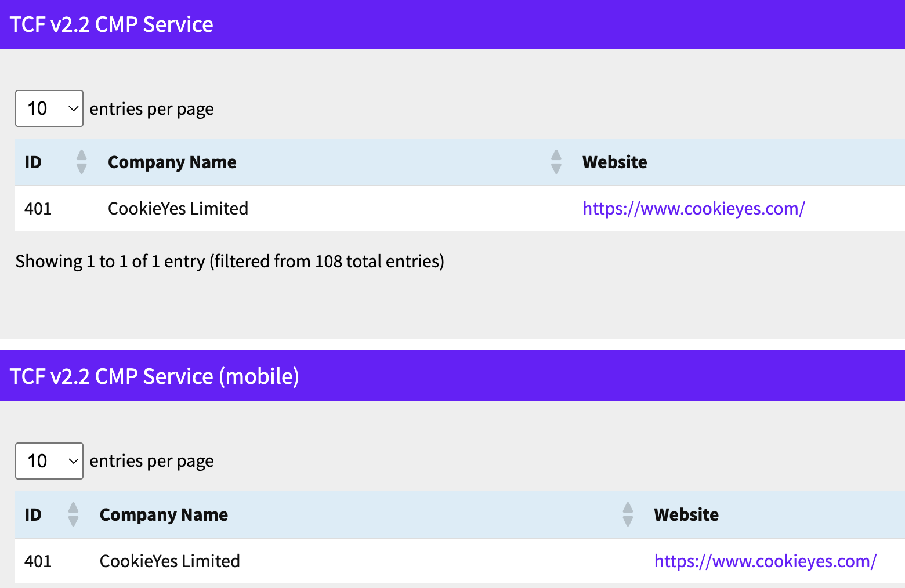Select row 401 in the mobile table
905x588 pixels.
point(169,561)
